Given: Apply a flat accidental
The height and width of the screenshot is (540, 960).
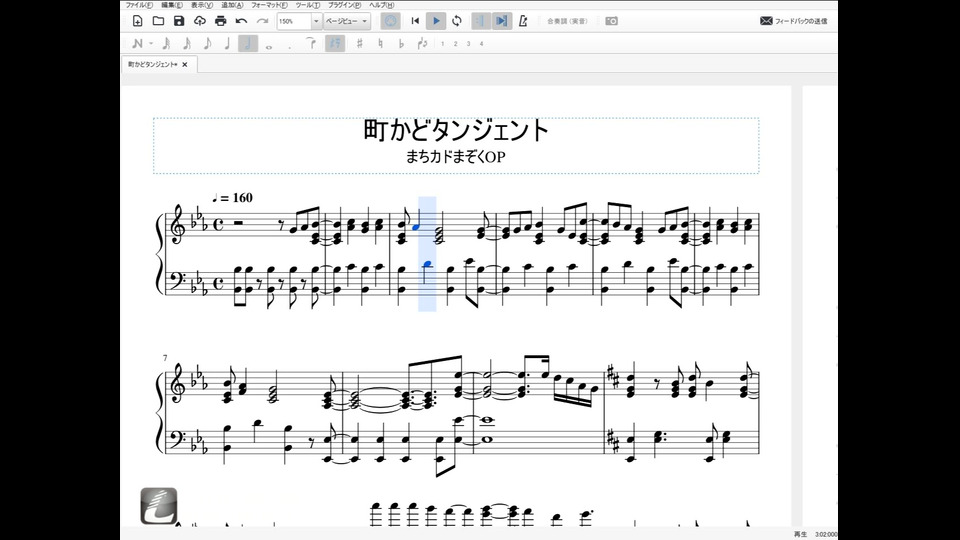Looking at the screenshot, I should [401, 43].
